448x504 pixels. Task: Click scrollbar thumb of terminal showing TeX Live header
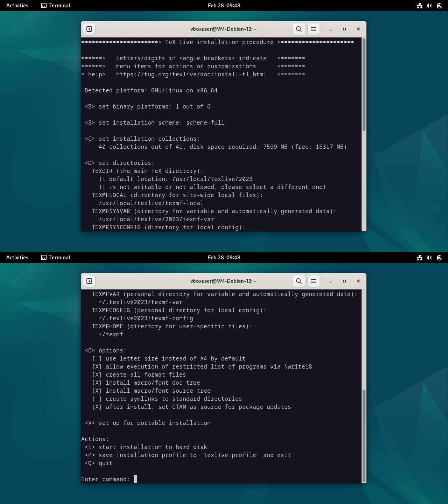364,85
